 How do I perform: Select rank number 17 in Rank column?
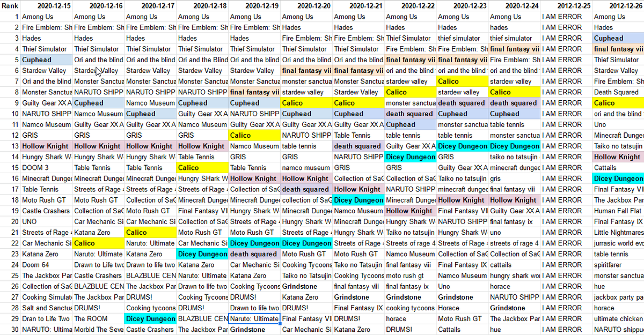10,189
